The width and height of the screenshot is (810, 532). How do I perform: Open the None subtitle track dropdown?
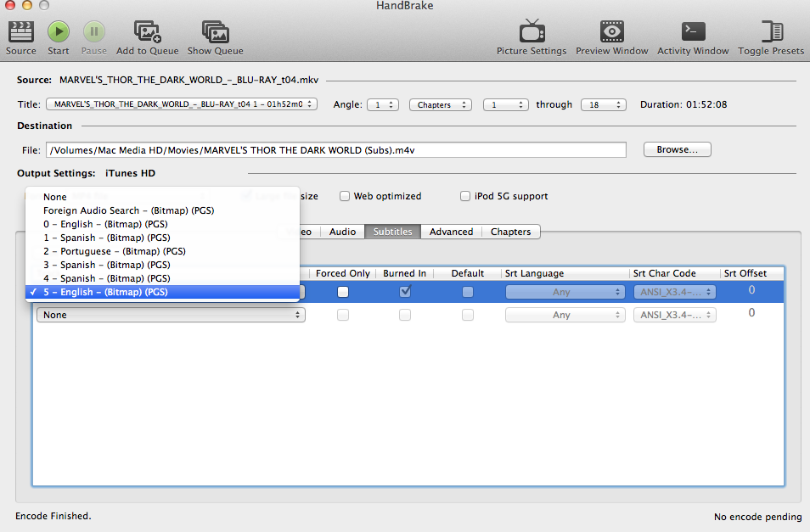[x=171, y=315]
